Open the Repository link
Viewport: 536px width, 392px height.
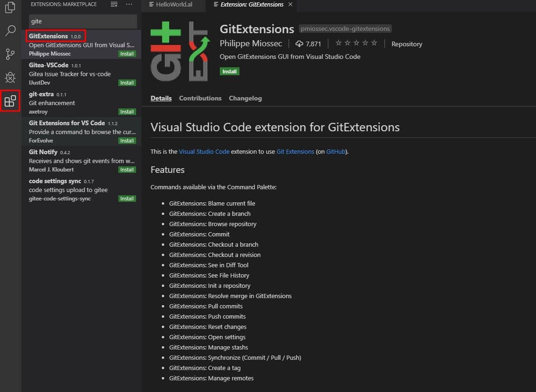pyautogui.click(x=407, y=44)
